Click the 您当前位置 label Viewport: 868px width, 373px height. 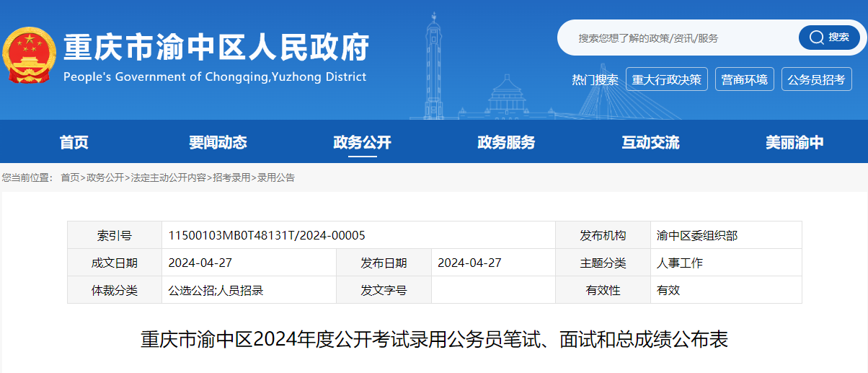27,177
